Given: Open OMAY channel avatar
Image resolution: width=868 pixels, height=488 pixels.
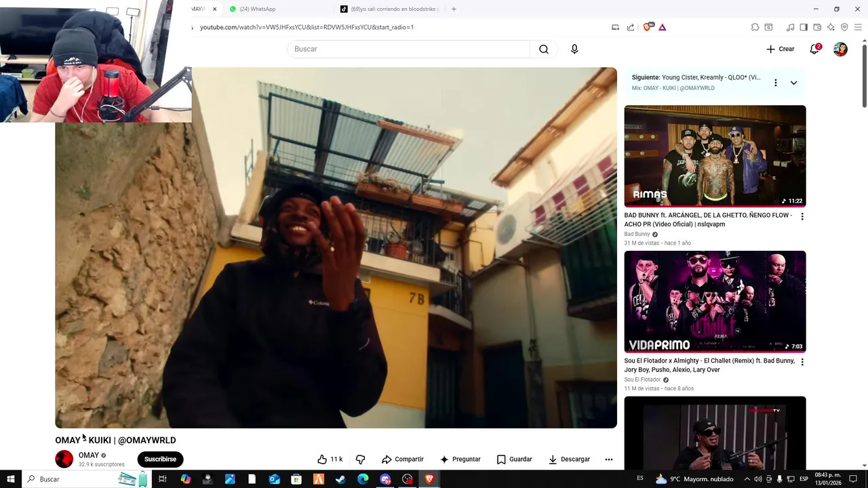Looking at the screenshot, I should coord(64,459).
